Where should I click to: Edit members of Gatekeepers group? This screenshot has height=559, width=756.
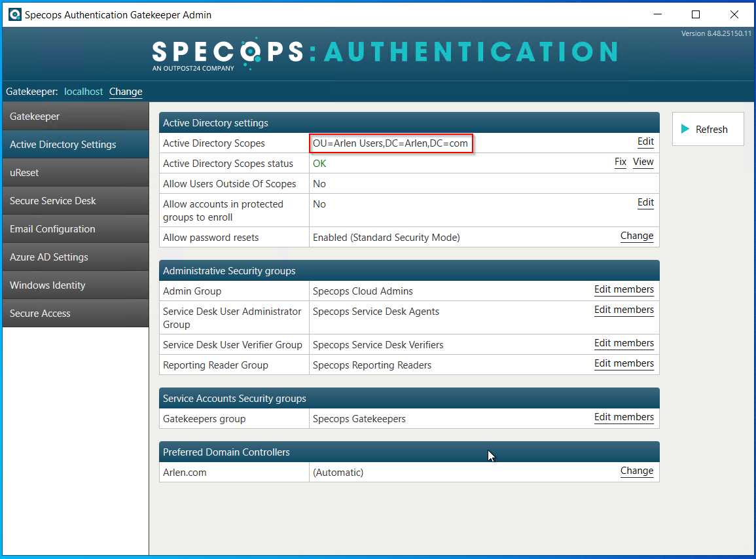click(624, 417)
